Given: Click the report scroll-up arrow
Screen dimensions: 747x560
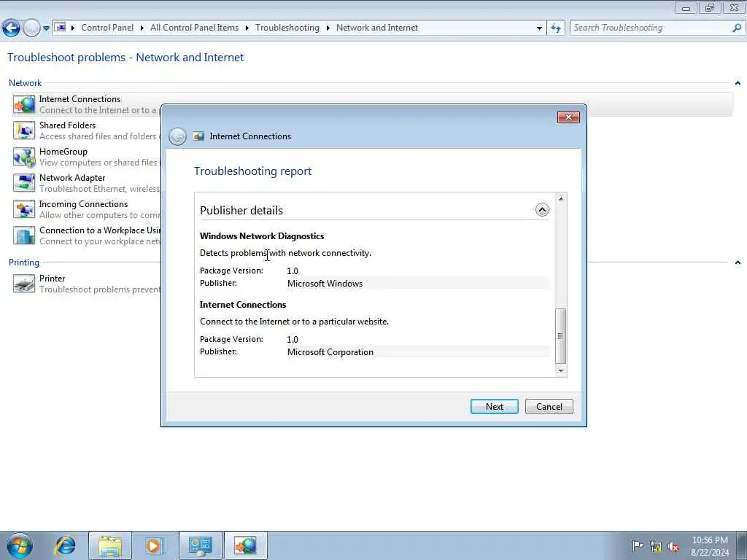Looking at the screenshot, I should click(561, 199).
